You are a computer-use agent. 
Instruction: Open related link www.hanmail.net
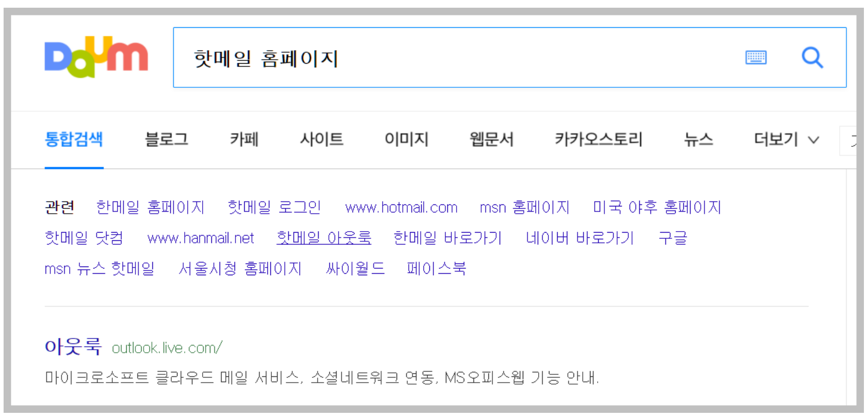click(201, 238)
